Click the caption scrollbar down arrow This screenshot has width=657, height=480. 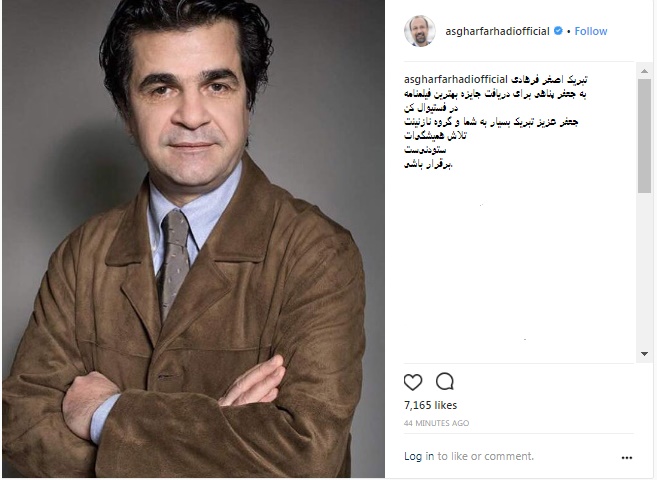coord(644,354)
